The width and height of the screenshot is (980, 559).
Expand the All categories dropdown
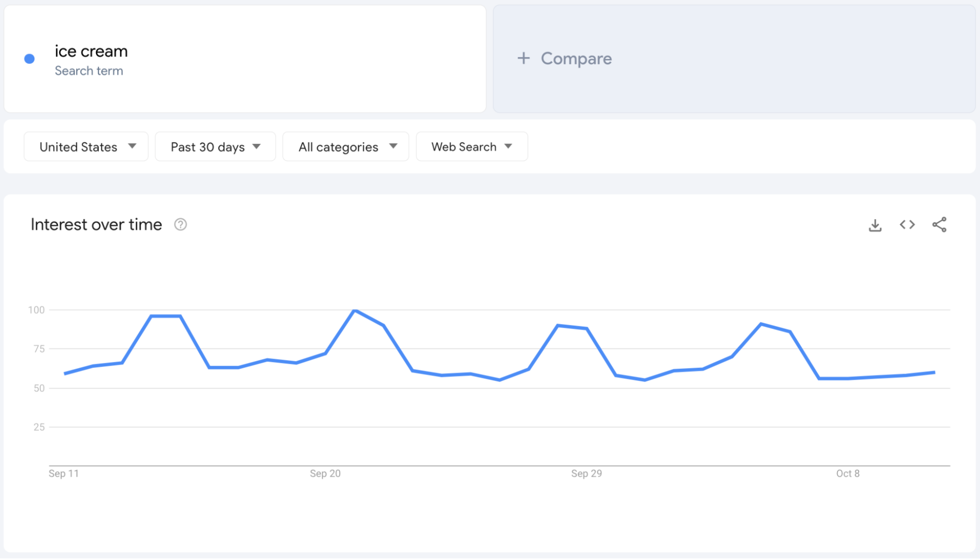[x=346, y=146]
